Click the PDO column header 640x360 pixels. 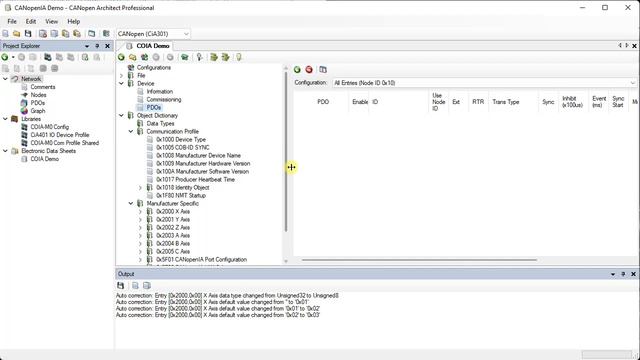(x=323, y=102)
